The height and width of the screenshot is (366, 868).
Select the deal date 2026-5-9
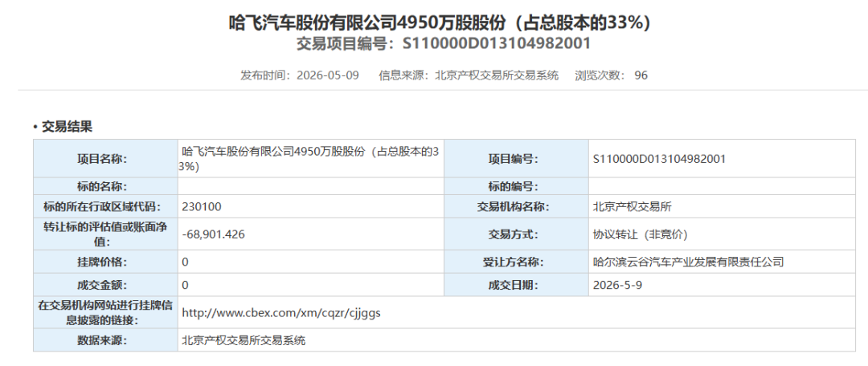(617, 285)
